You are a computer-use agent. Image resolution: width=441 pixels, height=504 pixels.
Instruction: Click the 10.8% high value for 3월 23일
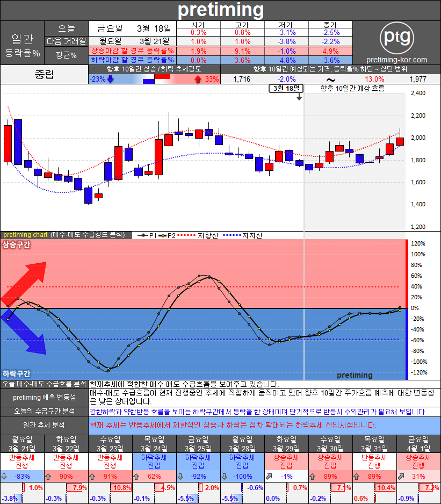point(122,487)
